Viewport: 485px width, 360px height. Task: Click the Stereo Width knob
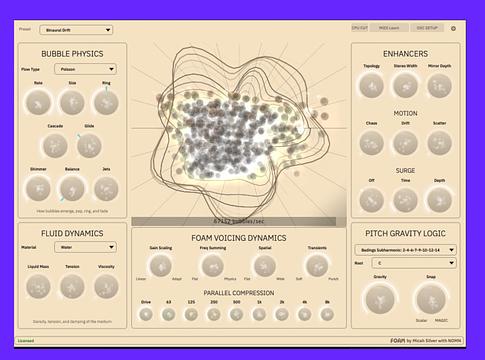click(x=405, y=86)
